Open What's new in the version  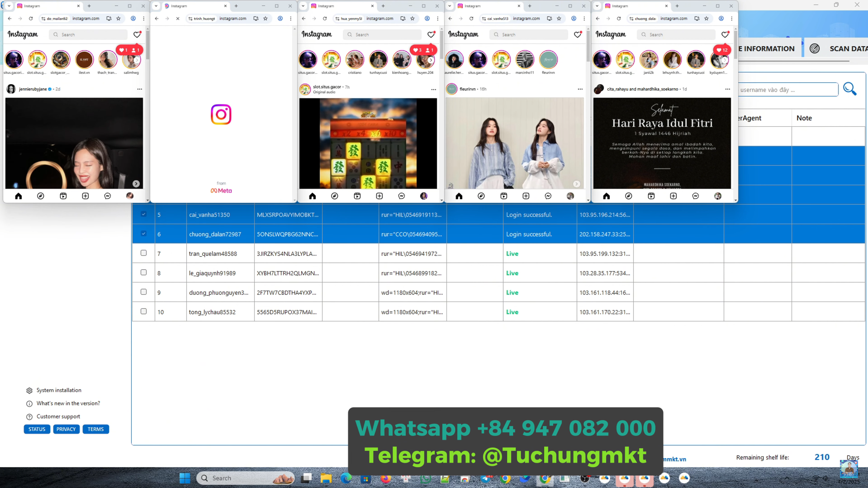click(x=68, y=403)
